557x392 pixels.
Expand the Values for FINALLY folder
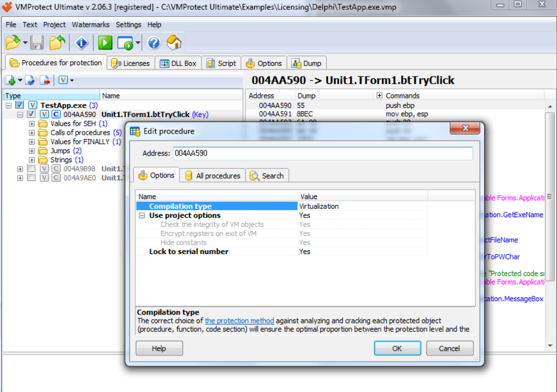[x=31, y=142]
